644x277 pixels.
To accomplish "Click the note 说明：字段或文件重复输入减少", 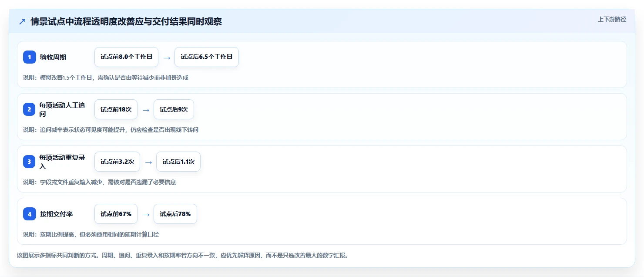I will [x=100, y=182].
